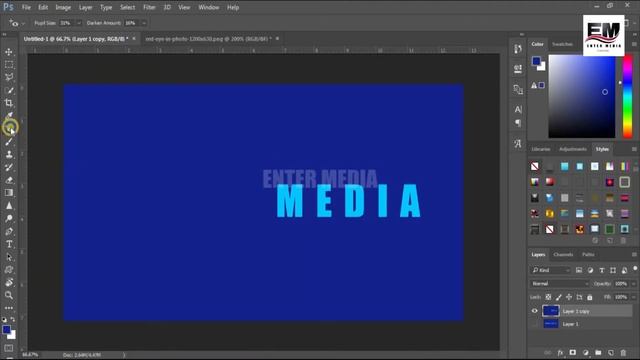
Task: Click the toolbar foreground color swatch
Action: [x=7, y=330]
